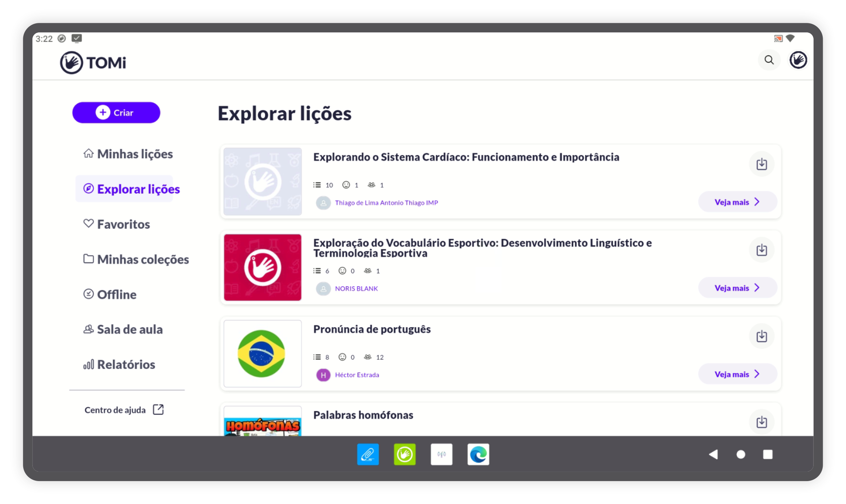Viewport: 846px width, 504px height.
Task: Open Microsoft Edge from the taskbar
Action: (478, 454)
